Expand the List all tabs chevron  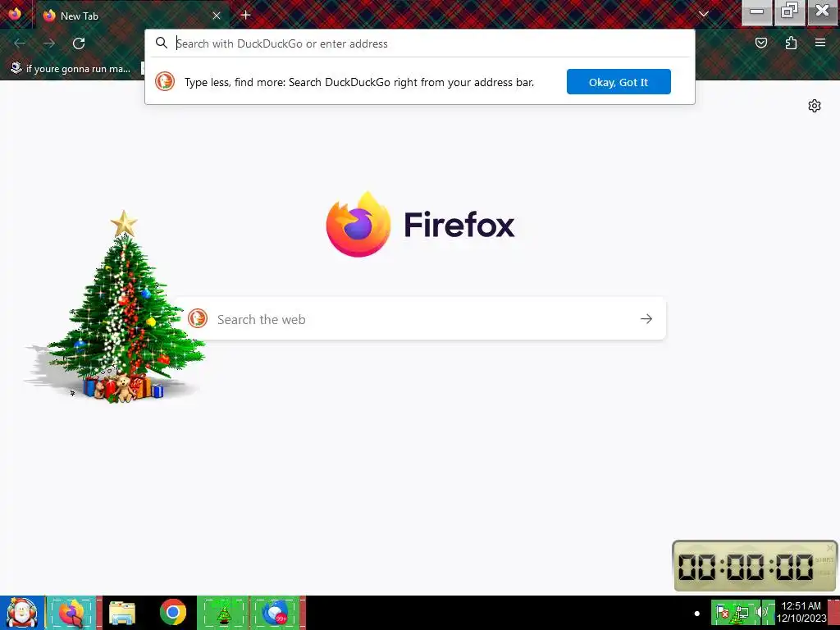tap(703, 14)
